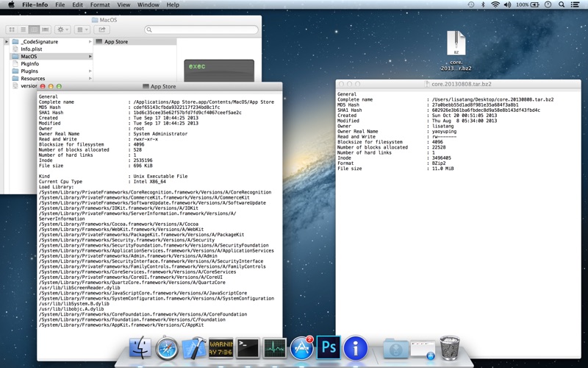Click the "/usr/lib/libScreenReader.dylib" line
This screenshot has height=368, width=588.
click(79, 288)
